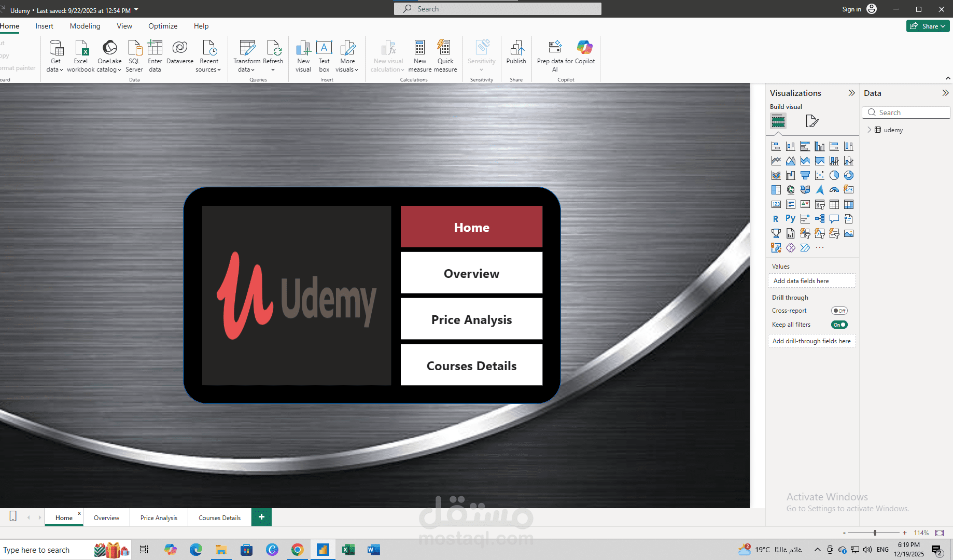Viewport: 953px width, 560px height.
Task: Switch to the Price Analysis page tab
Action: pos(159,517)
